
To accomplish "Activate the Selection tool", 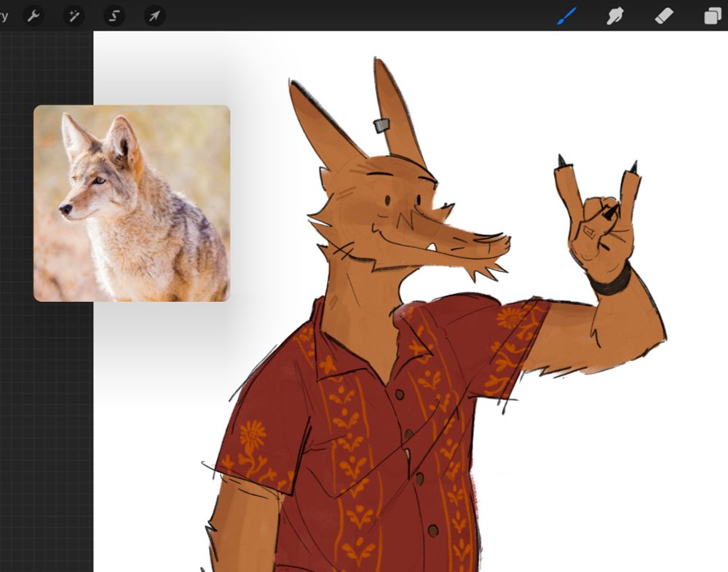I will [x=114, y=16].
